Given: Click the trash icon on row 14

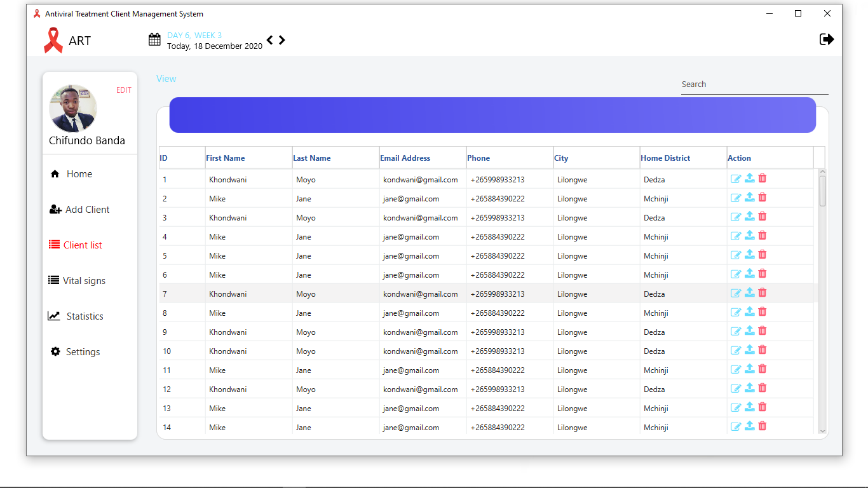Looking at the screenshot, I should pyautogui.click(x=762, y=426).
